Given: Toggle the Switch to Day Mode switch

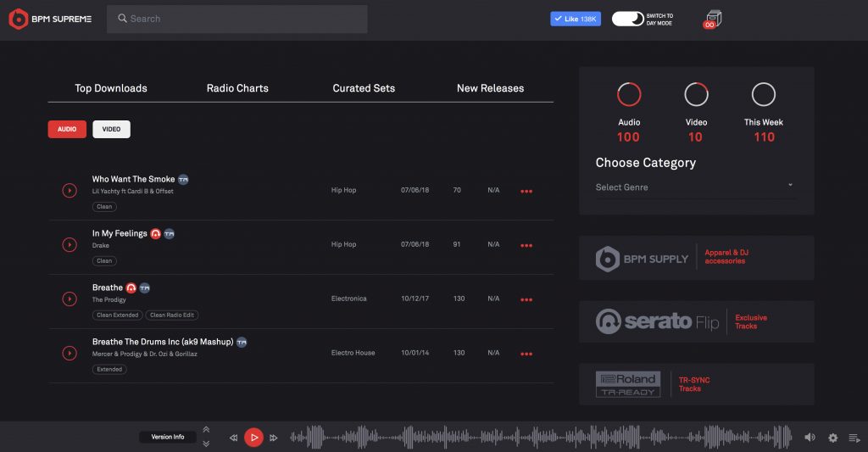Looking at the screenshot, I should (627, 19).
